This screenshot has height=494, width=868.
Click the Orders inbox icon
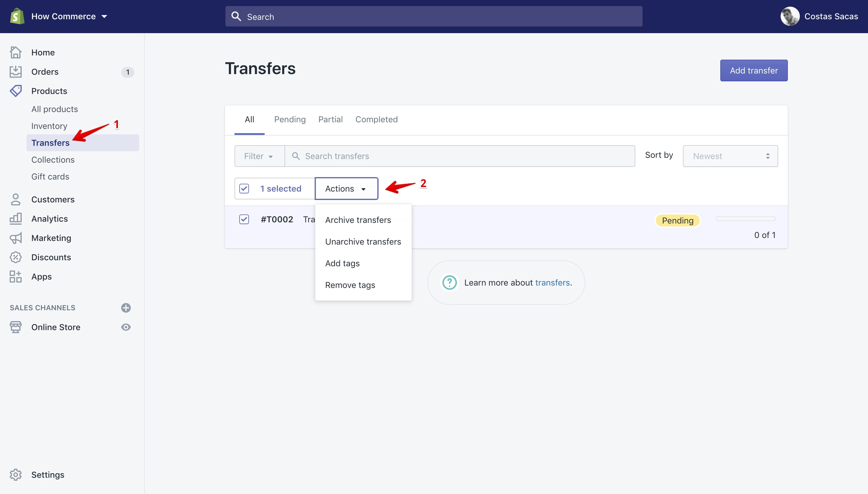pyautogui.click(x=16, y=72)
